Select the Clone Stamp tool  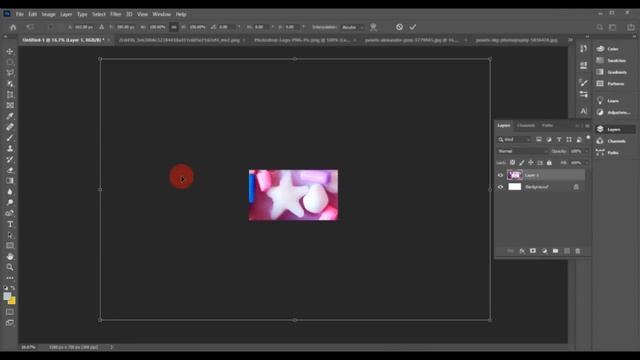(10, 149)
